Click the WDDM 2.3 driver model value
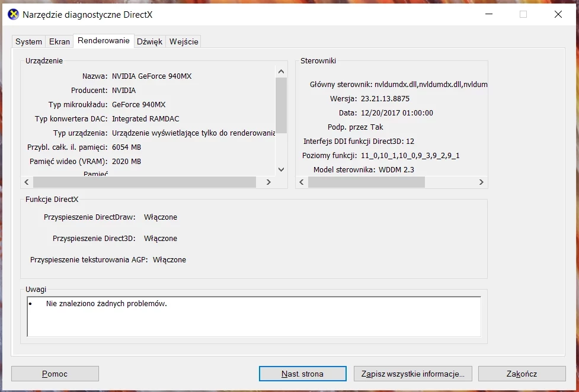Viewport: 579px width, 392px height. click(x=396, y=170)
